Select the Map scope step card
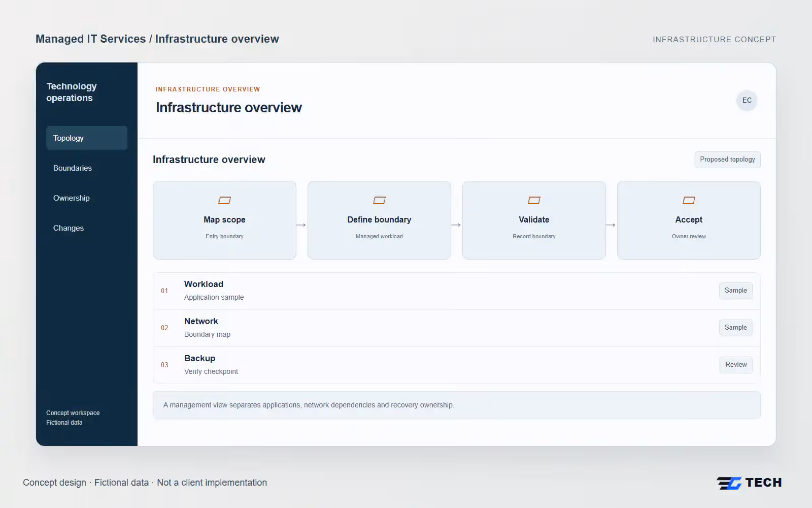The width and height of the screenshot is (812, 508). (224, 220)
